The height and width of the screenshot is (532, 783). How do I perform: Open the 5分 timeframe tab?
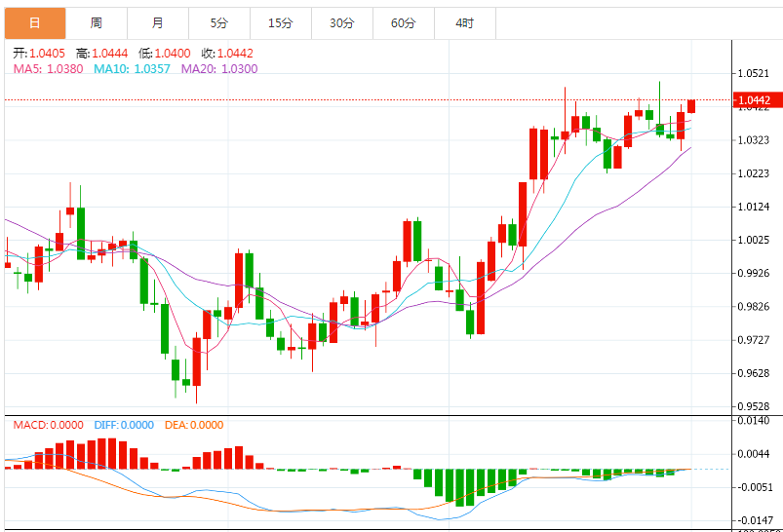pyautogui.click(x=219, y=23)
